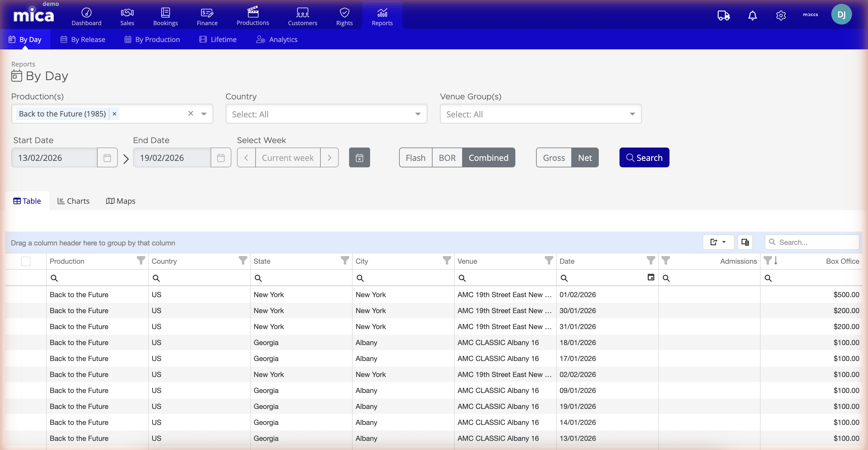Expand the Venue Group(s) selector
868x450 pixels.
point(632,114)
